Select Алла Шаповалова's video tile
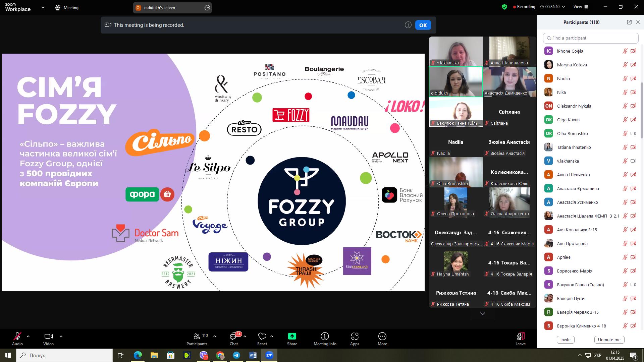The height and width of the screenshot is (362, 644). (x=509, y=52)
